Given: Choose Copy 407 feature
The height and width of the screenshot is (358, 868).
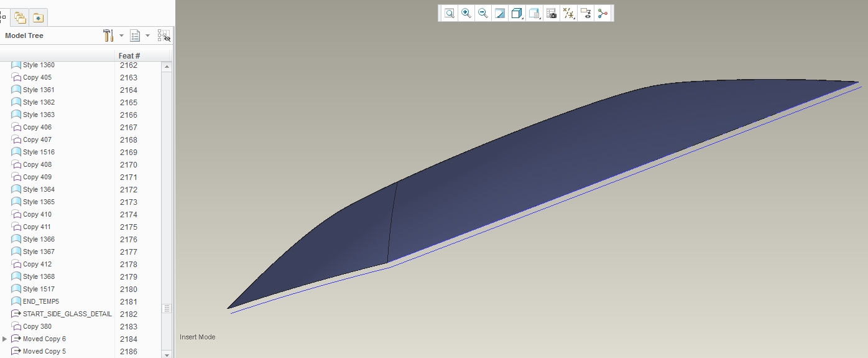Looking at the screenshot, I should (x=37, y=139).
